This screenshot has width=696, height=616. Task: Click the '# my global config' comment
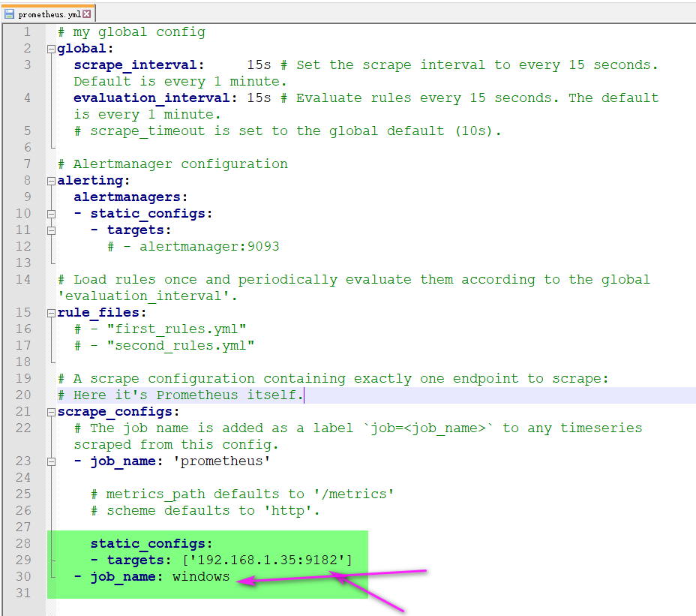click(131, 32)
